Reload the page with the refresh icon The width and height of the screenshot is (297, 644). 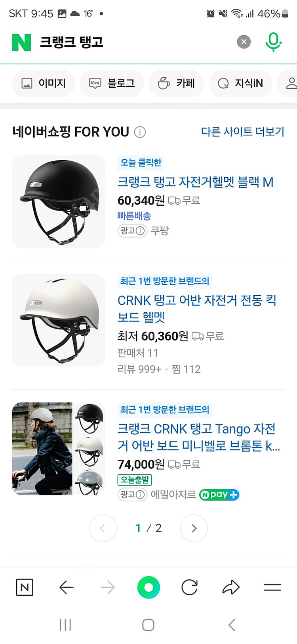click(190, 587)
